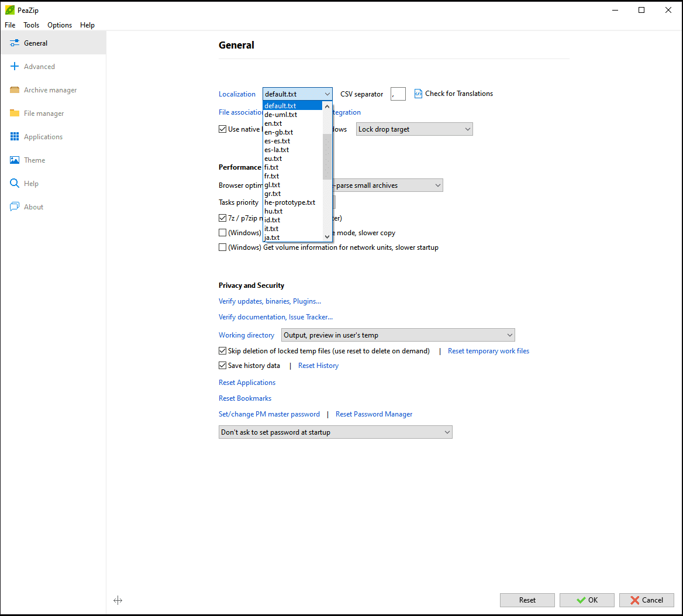Screen dimensions: 683x616
Task: Open the Options menu
Action: pos(60,25)
